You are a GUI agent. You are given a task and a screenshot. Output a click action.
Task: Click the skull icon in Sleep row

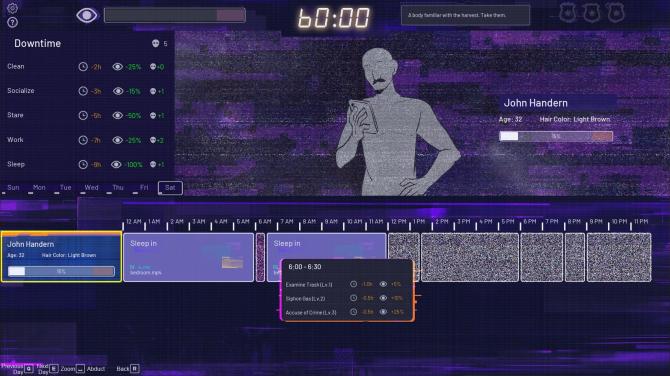coord(153,164)
